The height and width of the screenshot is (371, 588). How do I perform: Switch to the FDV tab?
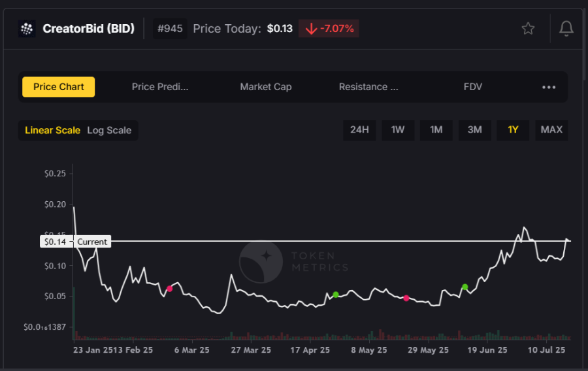[472, 87]
